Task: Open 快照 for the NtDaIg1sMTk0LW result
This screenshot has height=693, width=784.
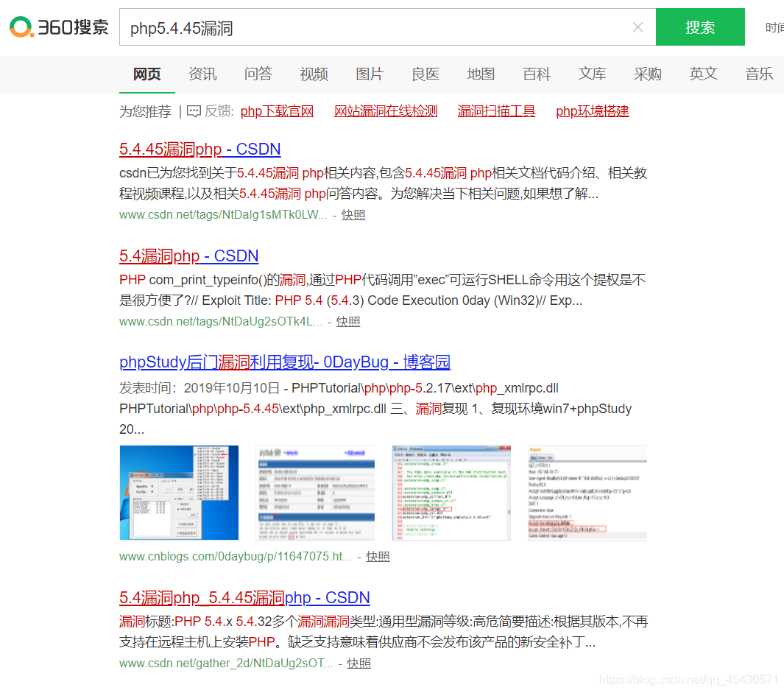Action: [353, 214]
